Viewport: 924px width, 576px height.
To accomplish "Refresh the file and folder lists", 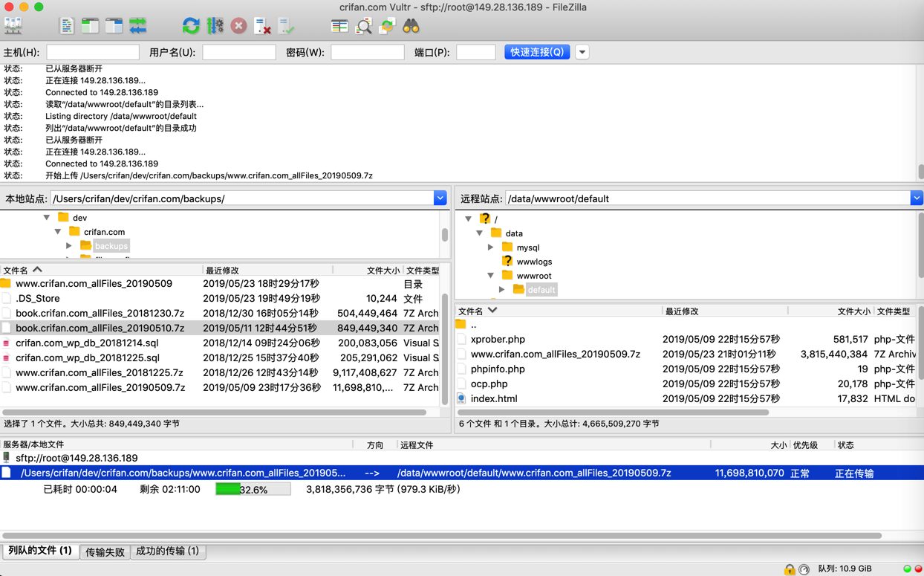I will 191,26.
